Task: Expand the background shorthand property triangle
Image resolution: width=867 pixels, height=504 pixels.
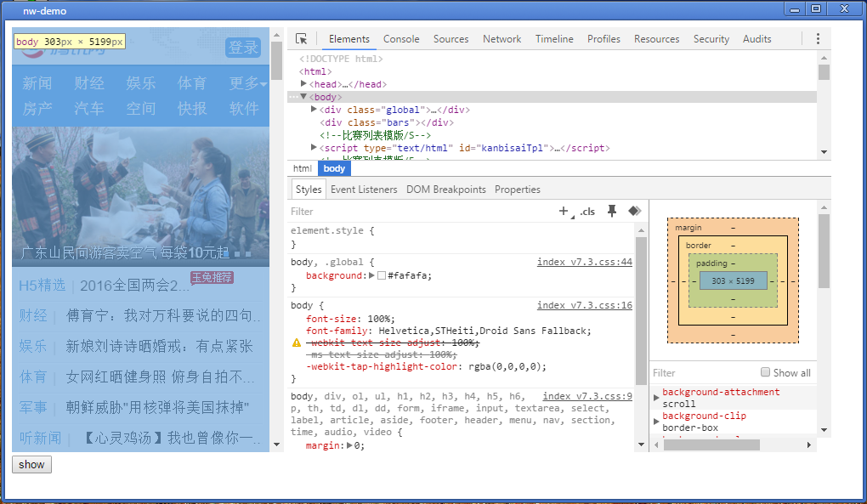Action: coord(371,276)
